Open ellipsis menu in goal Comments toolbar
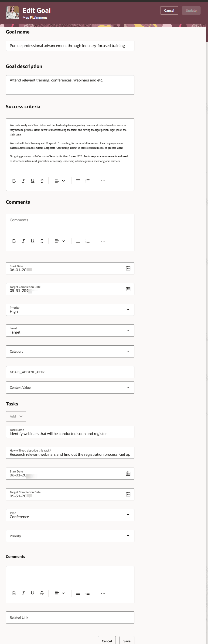Image resolution: width=208 pixels, height=644 pixels. pyautogui.click(x=103, y=241)
